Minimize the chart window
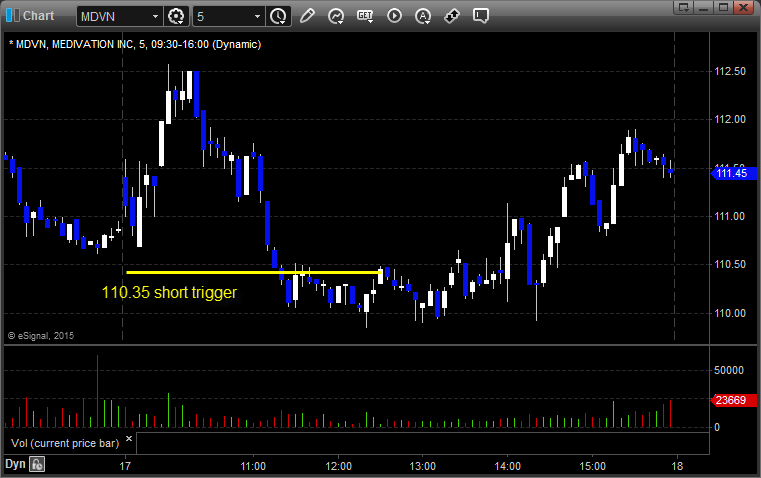 point(704,7)
